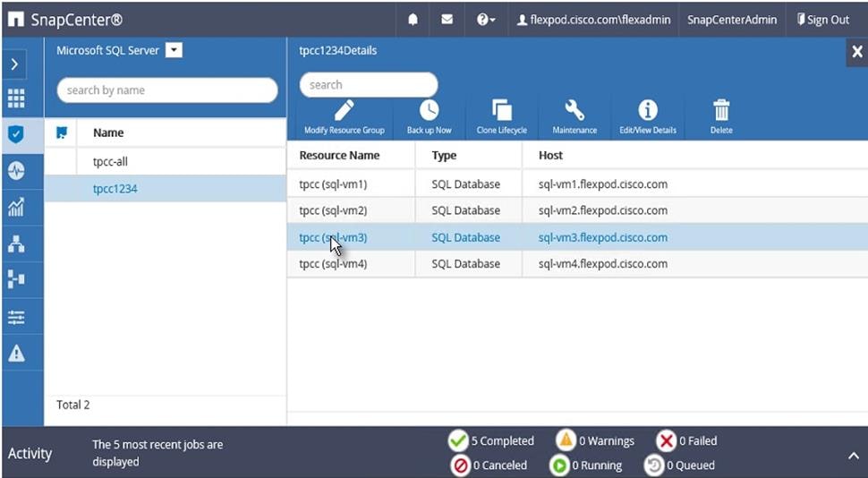Open the Settings sliders icon
The height and width of the screenshot is (478, 868).
click(x=16, y=317)
